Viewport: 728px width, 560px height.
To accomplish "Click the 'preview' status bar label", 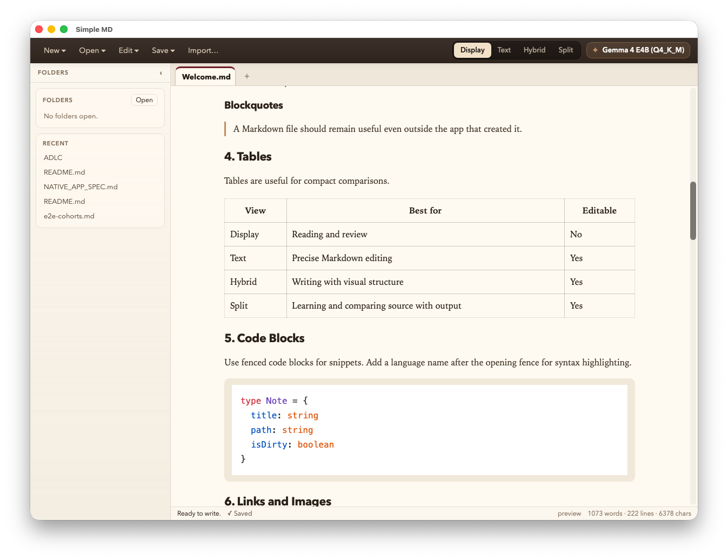I will pyautogui.click(x=569, y=514).
